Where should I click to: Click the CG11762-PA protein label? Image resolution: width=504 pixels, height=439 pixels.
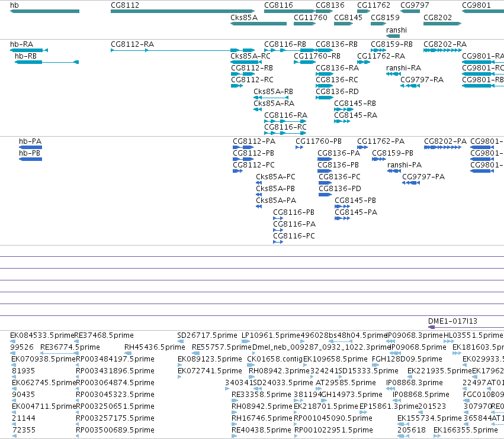coord(381,141)
